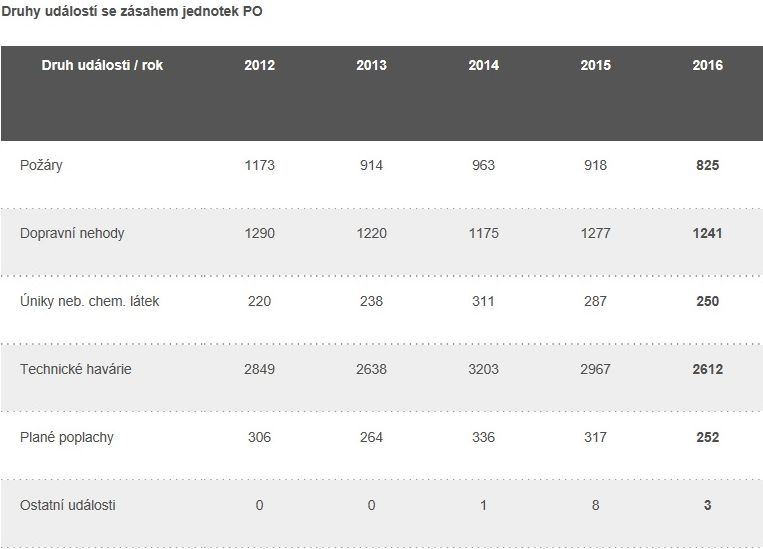
Task: Click the 2015 column header
Action: pos(595,65)
